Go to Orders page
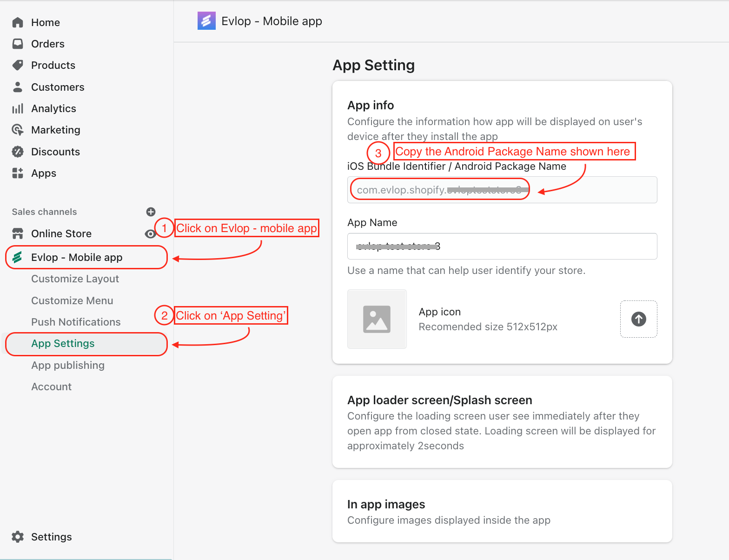The height and width of the screenshot is (560, 729). 48,44
